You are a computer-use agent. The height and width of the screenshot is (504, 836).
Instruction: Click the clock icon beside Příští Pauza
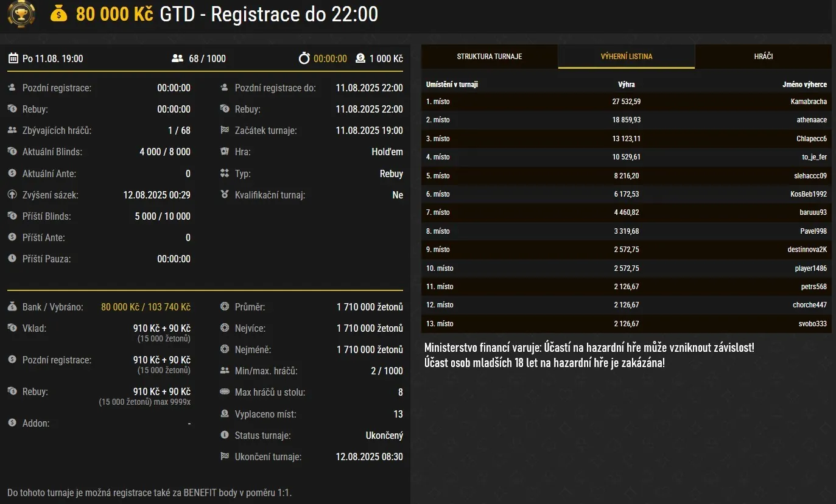(x=12, y=259)
